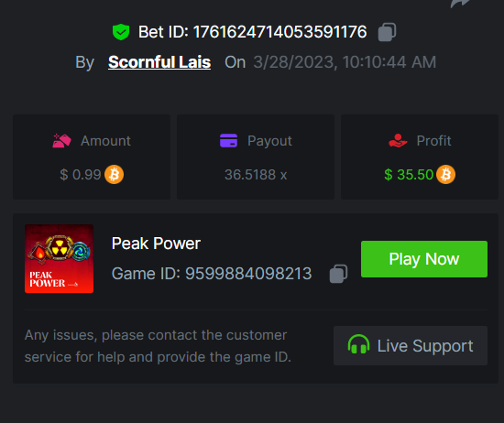
Task: Click the Bitcoin icon beside profit
Action: click(x=445, y=174)
